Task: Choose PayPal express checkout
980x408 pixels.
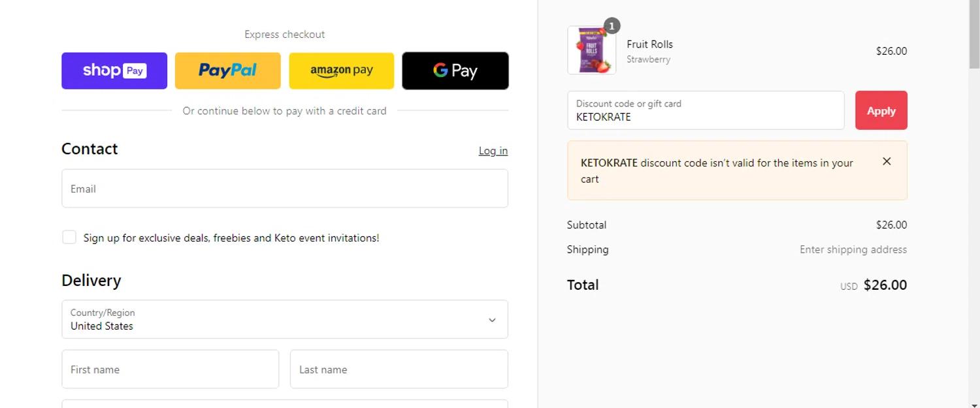Action: tap(227, 71)
